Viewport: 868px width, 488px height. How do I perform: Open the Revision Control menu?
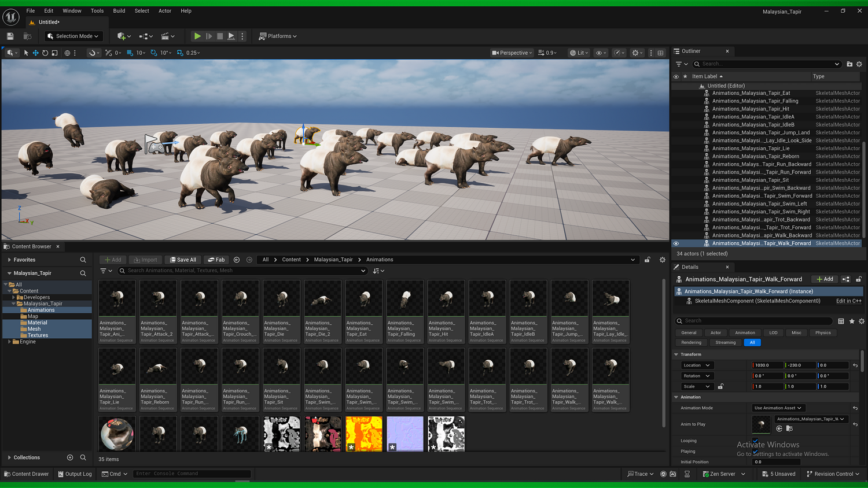[833, 474]
